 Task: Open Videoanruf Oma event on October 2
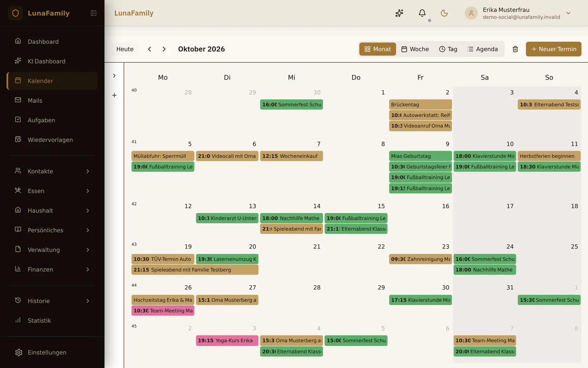click(x=420, y=126)
